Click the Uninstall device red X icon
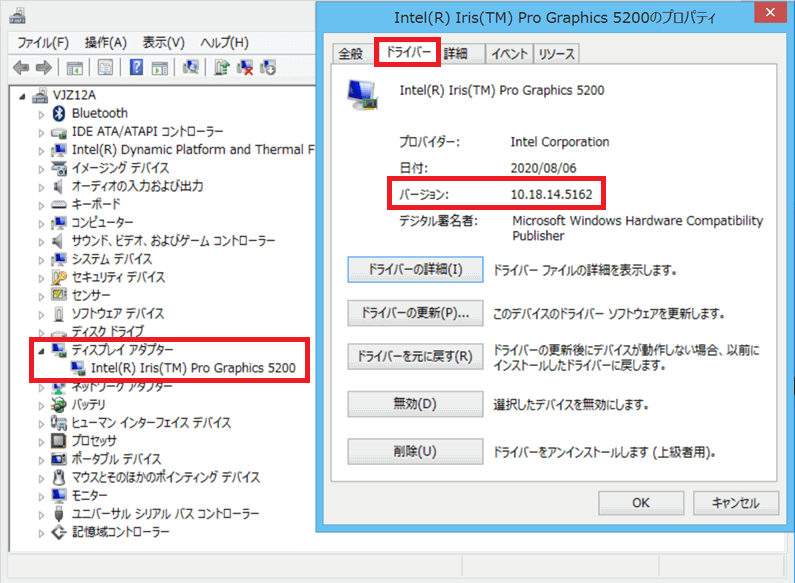This screenshot has width=795, height=583. click(245, 67)
